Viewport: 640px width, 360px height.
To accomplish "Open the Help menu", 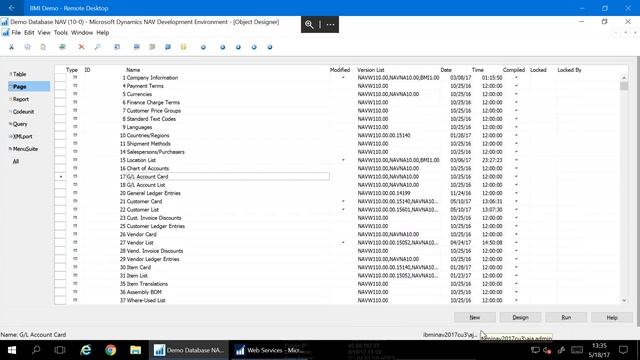I will coord(102,33).
